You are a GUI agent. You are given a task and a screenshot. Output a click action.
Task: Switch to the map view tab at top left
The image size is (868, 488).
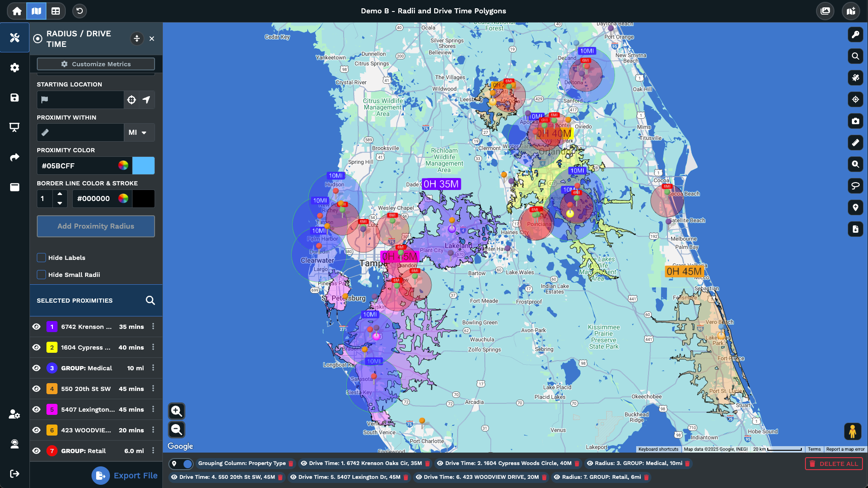(36, 11)
